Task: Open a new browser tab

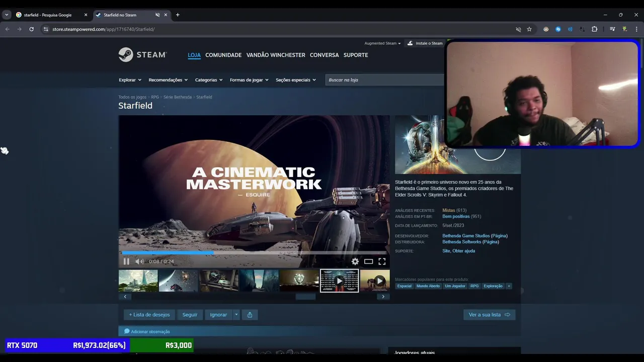Action: coord(178,15)
